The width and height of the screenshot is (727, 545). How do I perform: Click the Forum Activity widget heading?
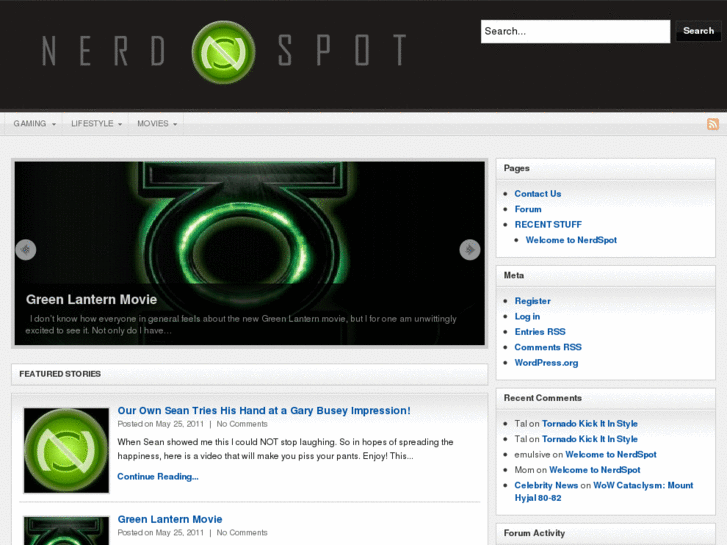[x=534, y=533]
